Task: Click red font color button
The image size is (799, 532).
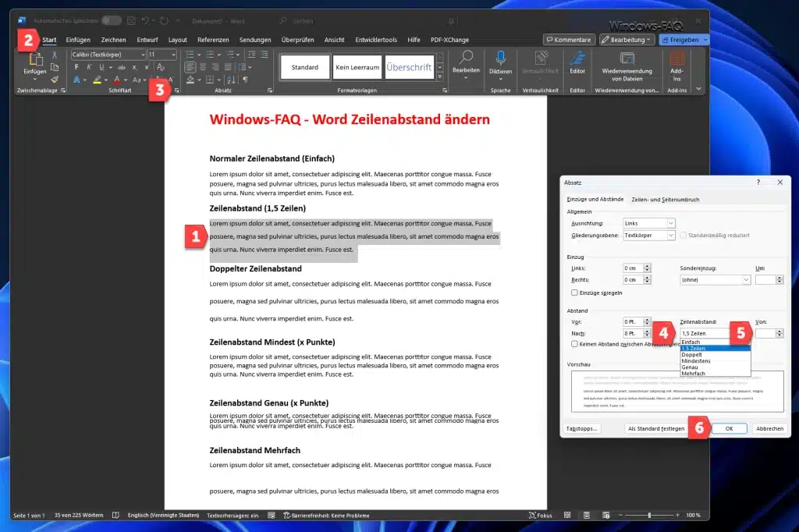Action: pyautogui.click(x=117, y=80)
